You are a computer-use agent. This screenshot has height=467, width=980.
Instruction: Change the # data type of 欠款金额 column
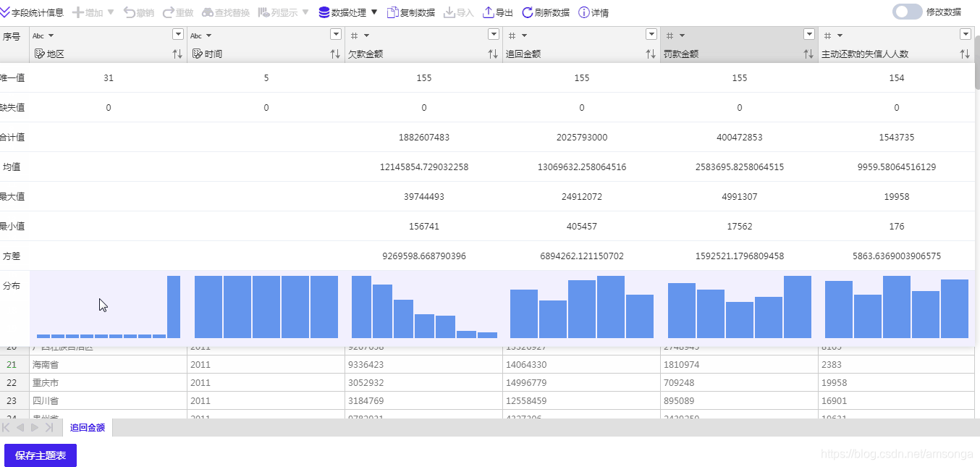(360, 36)
